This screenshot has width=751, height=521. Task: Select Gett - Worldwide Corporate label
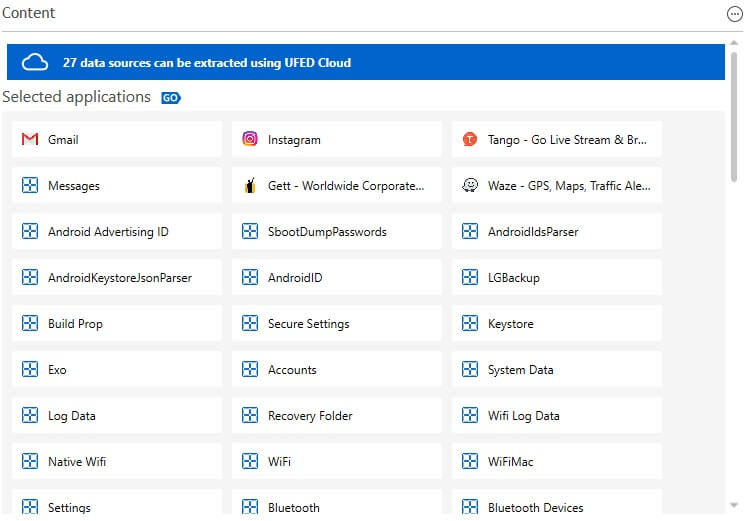pyautogui.click(x=346, y=186)
